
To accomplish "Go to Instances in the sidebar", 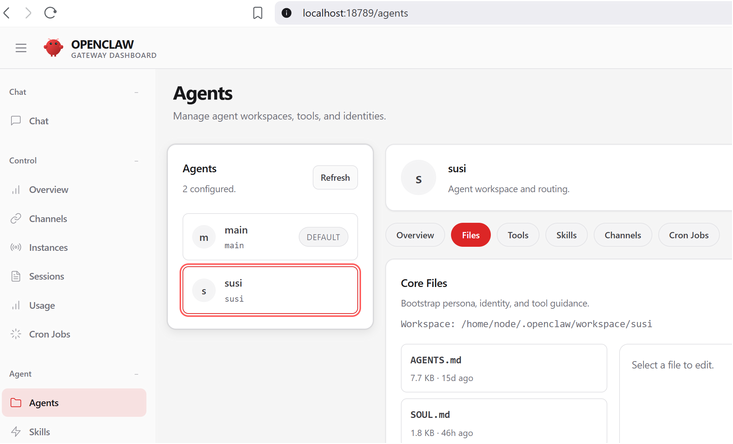I will pyautogui.click(x=74, y=247).
